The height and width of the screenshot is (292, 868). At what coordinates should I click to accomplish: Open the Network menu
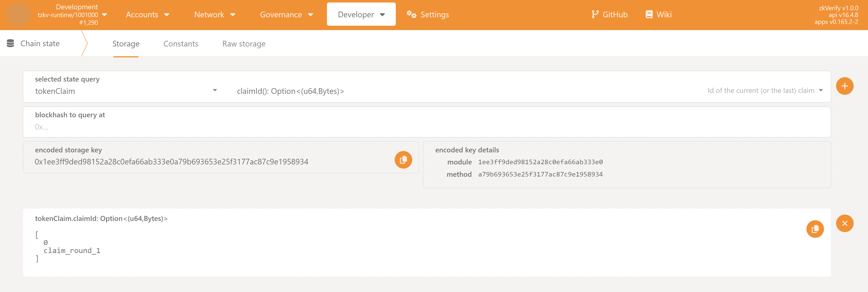click(214, 15)
